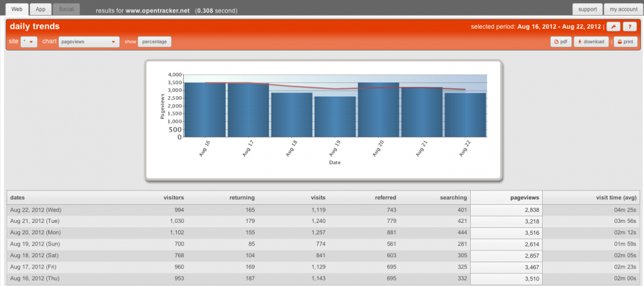This screenshot has width=644, height=286.
Task: Click the www.opentracker.net site name
Action: (158, 11)
